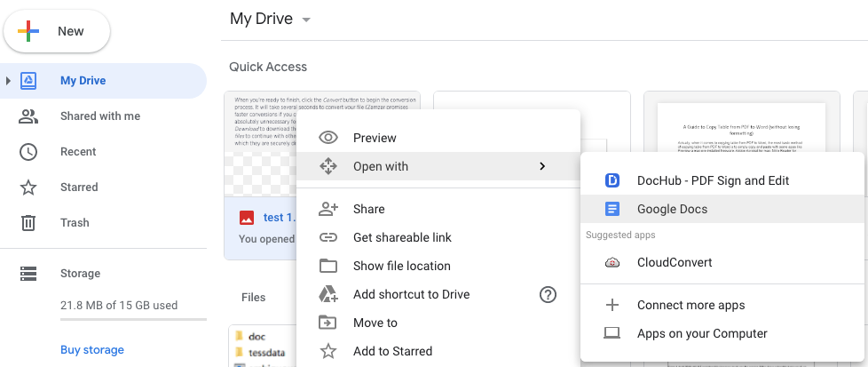Image resolution: width=868 pixels, height=367 pixels.
Task: Click the help question mark icon
Action: (548, 294)
